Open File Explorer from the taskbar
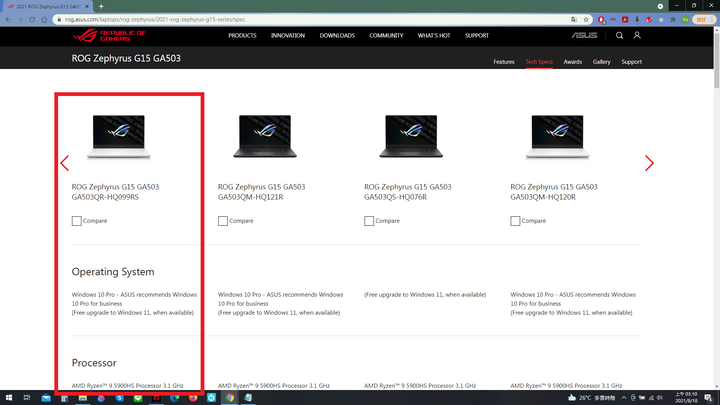Viewport: 720px width, 405px height. coord(83,398)
